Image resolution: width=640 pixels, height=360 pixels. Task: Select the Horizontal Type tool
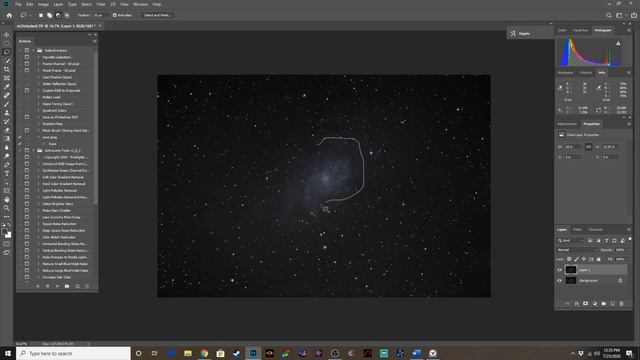click(7, 173)
